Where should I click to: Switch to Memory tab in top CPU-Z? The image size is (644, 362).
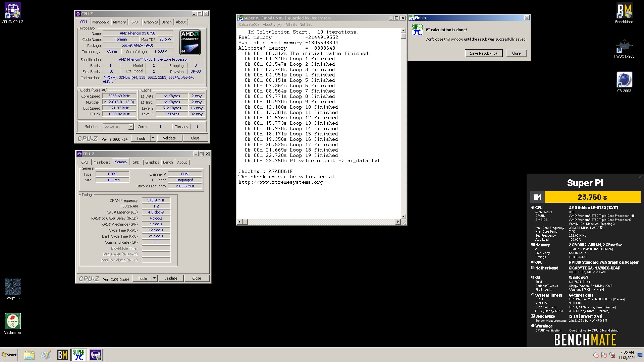click(x=119, y=22)
